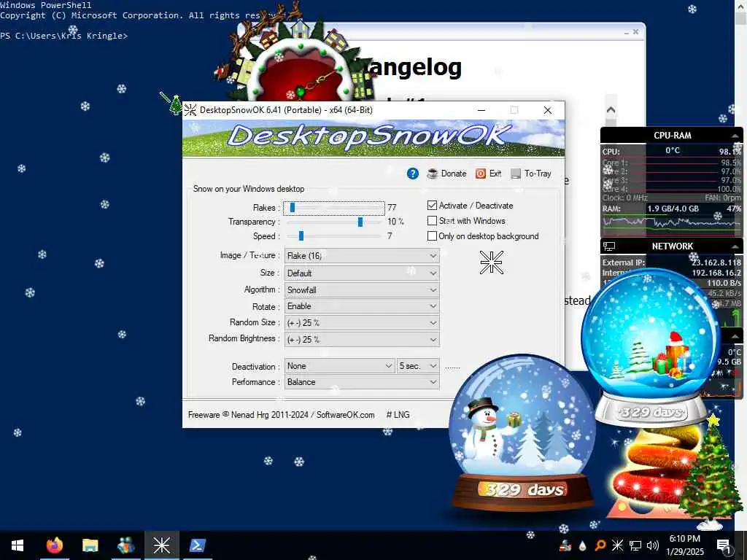Open the Rotate dropdown showing Enable

click(362, 306)
